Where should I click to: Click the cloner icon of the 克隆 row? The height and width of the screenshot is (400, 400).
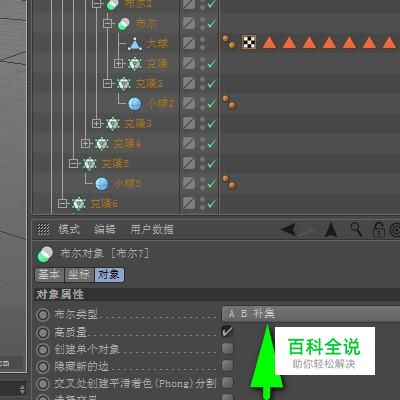pos(135,63)
